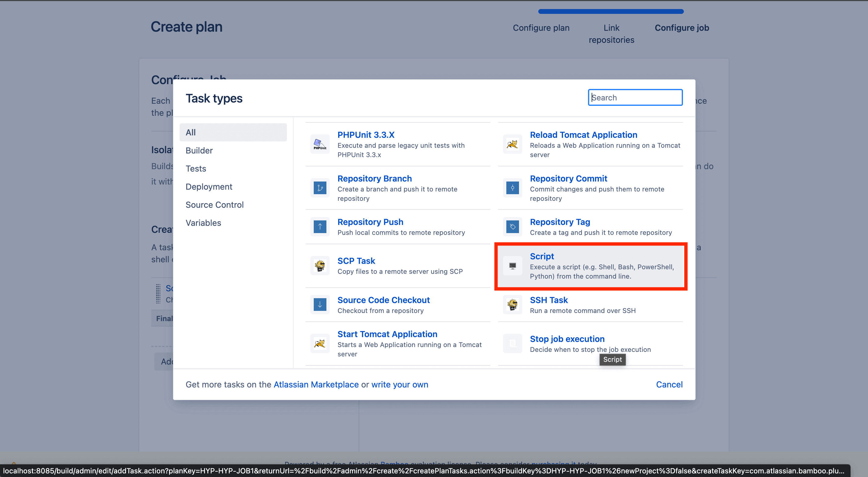This screenshot has width=868, height=477.
Task: Click the Repository Branch icon
Action: 320,188
